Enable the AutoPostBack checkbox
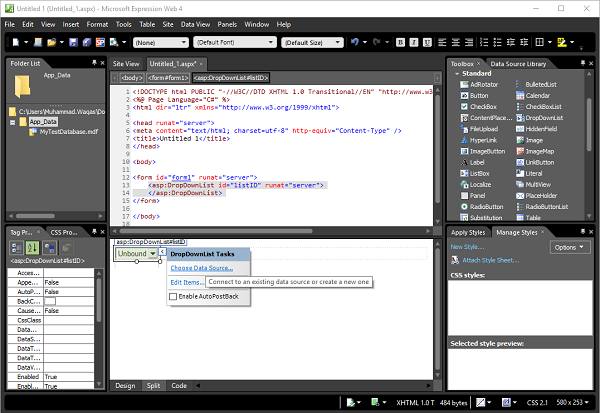The image size is (600, 413). click(174, 297)
